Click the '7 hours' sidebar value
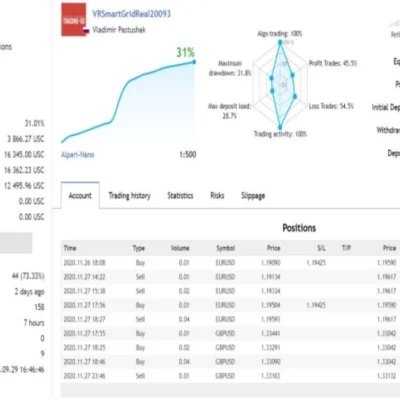 pyautogui.click(x=34, y=323)
